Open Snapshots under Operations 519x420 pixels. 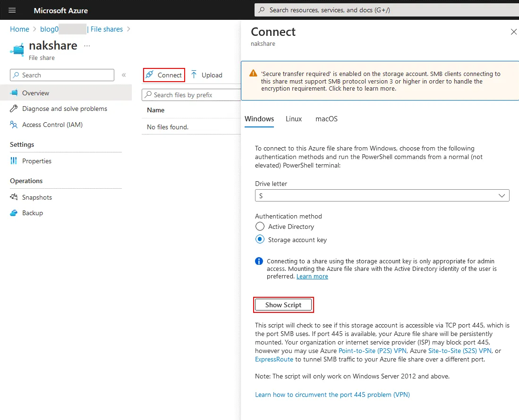point(37,197)
